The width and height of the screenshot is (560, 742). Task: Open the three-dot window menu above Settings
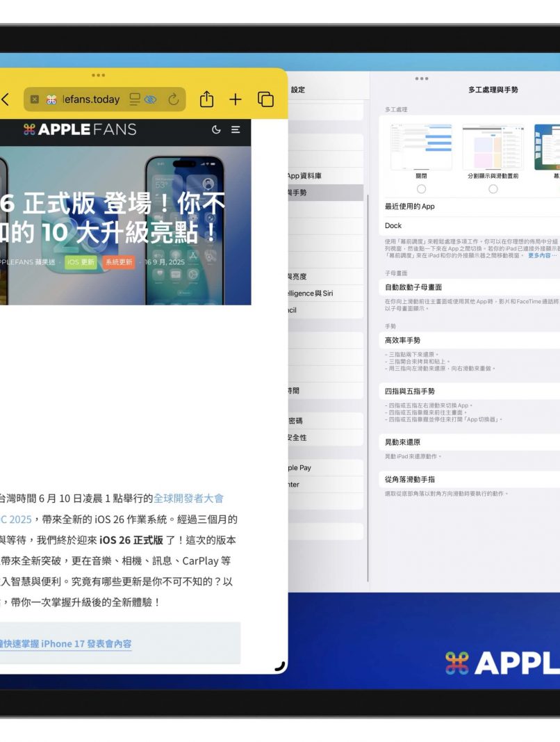(421, 79)
